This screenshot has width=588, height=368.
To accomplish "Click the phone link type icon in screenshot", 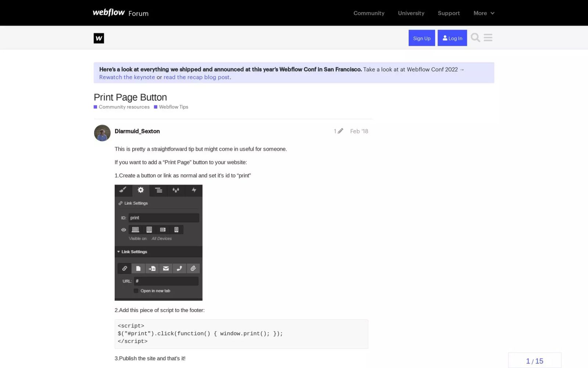I will point(179,268).
